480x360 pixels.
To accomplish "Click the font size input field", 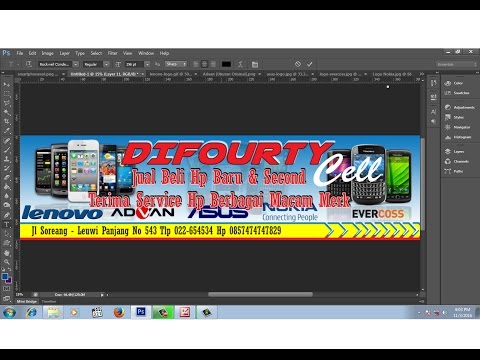I will pyautogui.click(x=134, y=64).
